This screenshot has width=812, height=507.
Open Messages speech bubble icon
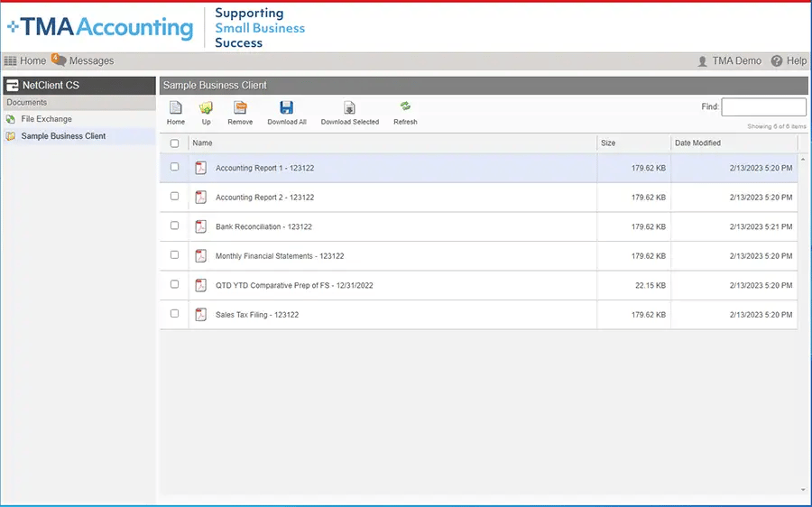coord(59,60)
